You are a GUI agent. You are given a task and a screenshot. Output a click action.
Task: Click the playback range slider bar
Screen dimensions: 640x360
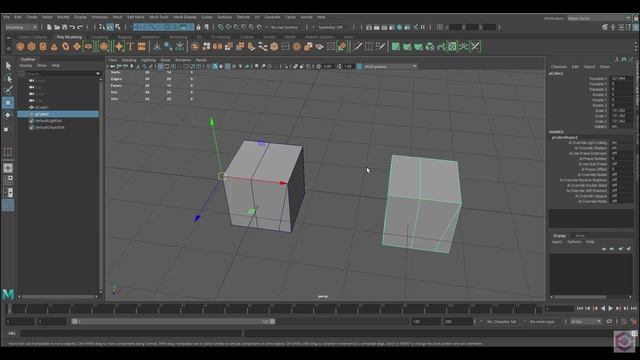173,322
